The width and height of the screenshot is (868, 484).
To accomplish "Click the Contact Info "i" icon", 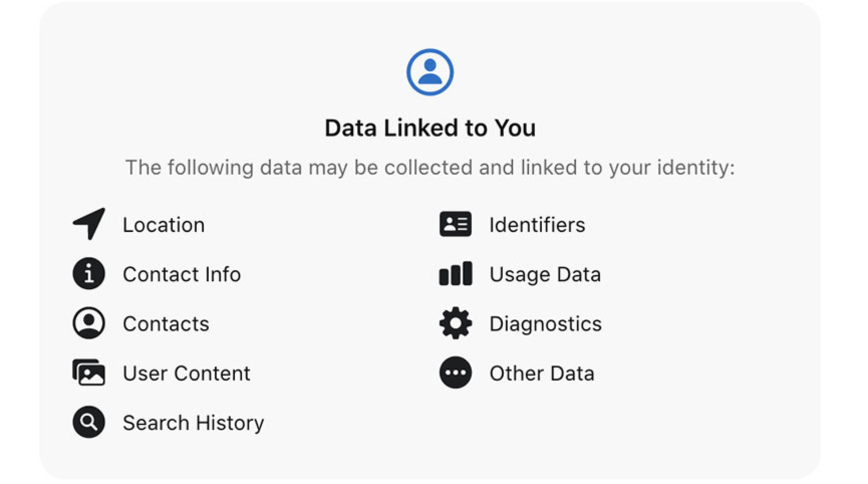I will pos(89,274).
